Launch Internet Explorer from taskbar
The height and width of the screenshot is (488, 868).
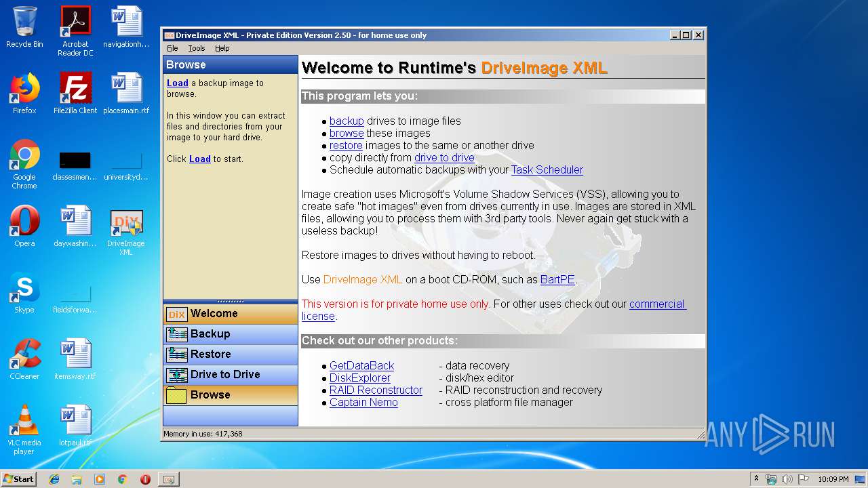click(x=54, y=479)
